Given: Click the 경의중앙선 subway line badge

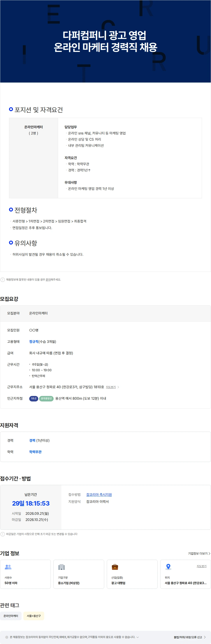Looking at the screenshot, I should coord(46,399).
